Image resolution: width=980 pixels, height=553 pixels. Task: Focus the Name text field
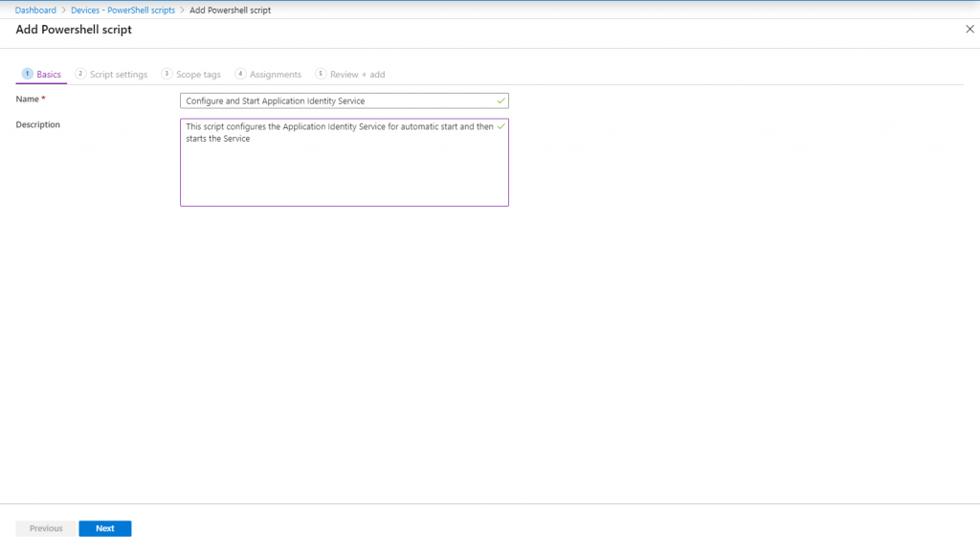point(335,100)
